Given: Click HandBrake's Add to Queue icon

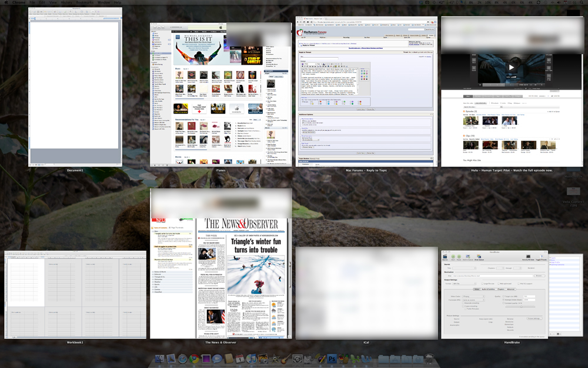Looking at the screenshot, I should tap(468, 257).
